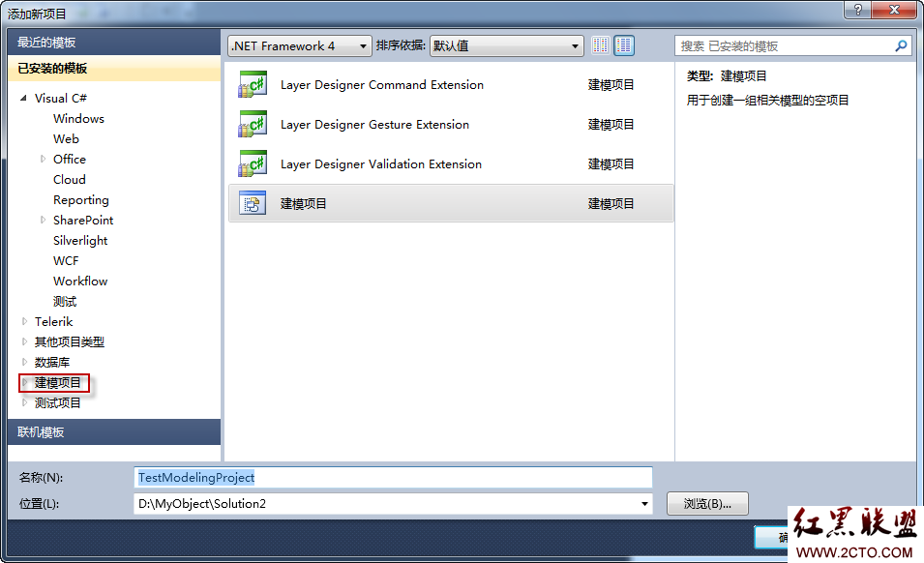
Task: Expand the SharePoint tree node
Action: 43,220
